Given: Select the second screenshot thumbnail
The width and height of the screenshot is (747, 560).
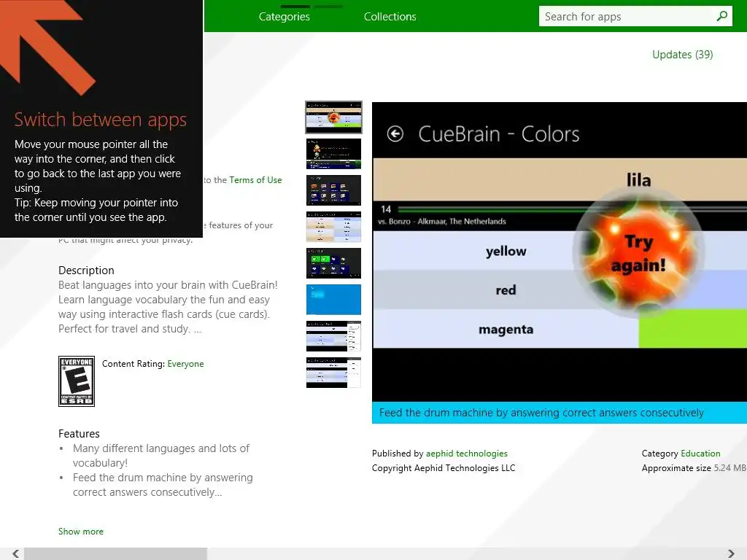Looking at the screenshot, I should (x=333, y=154).
